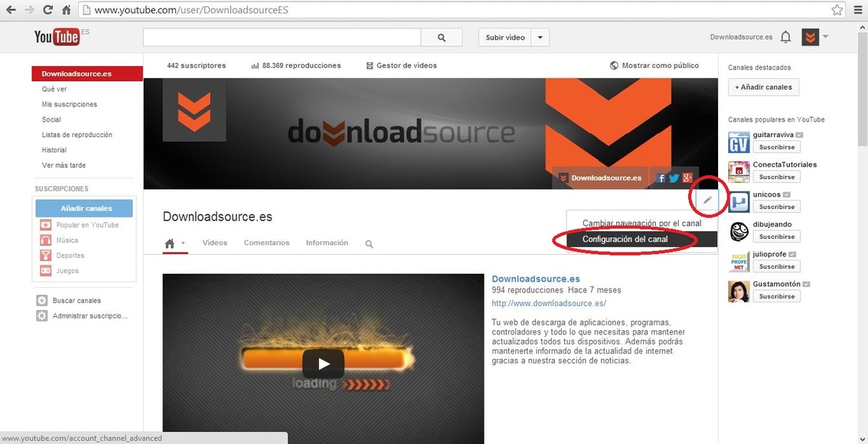Open the arrow next to Subir vídeo

coord(541,38)
